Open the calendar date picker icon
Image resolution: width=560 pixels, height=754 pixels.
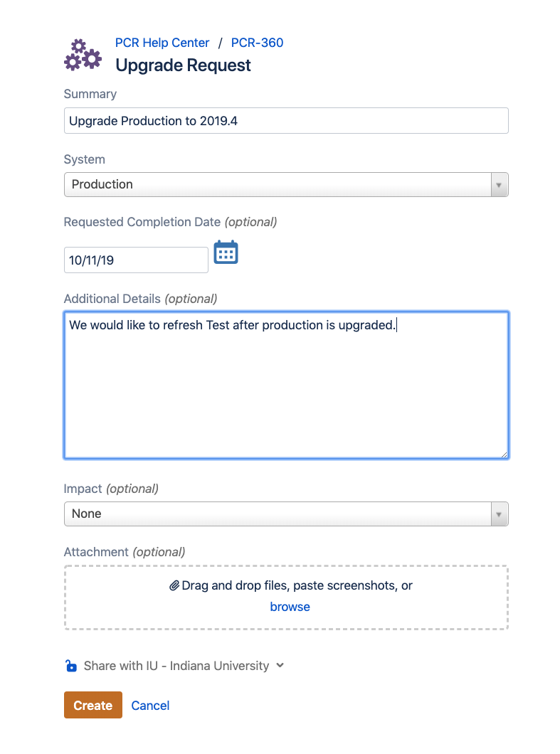226,253
